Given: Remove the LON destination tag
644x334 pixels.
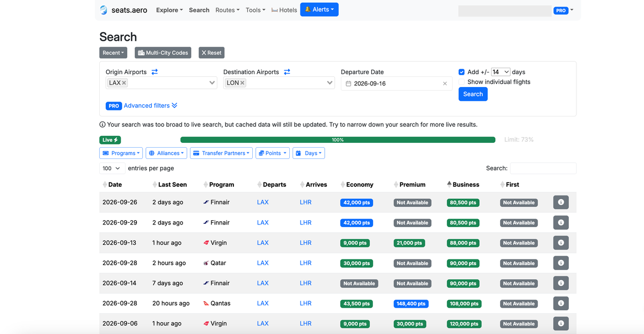Looking at the screenshot, I should 243,83.
